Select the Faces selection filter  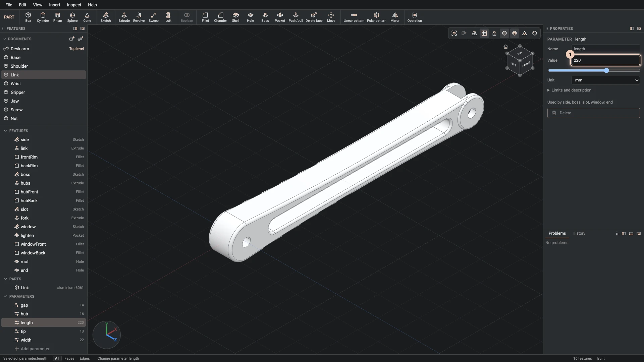coord(69,358)
